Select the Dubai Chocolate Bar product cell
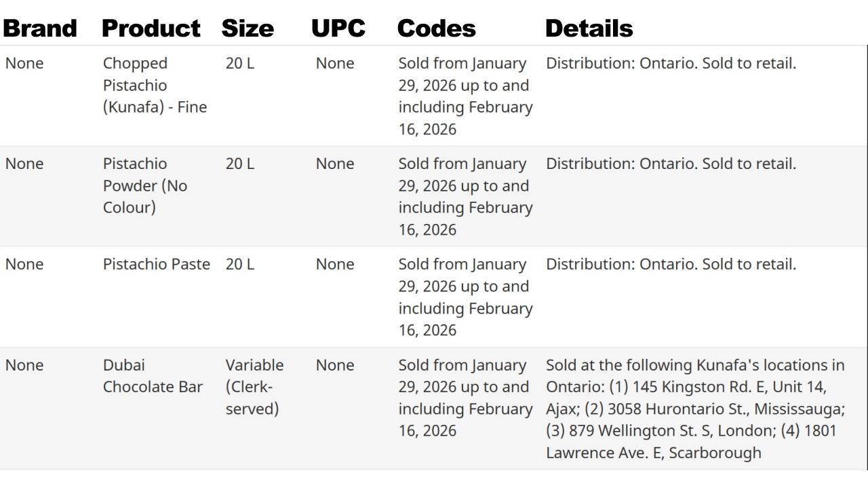 153,376
